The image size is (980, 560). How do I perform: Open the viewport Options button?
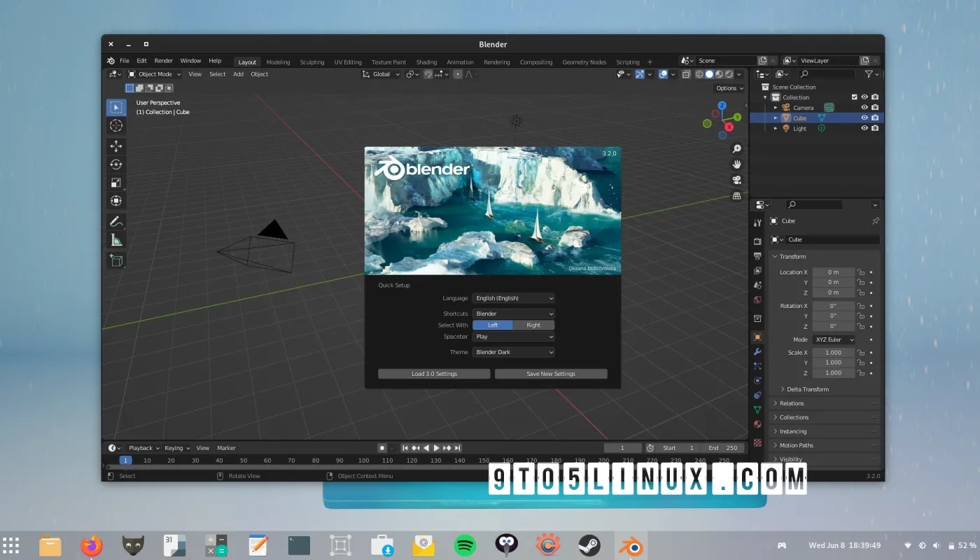pos(729,88)
